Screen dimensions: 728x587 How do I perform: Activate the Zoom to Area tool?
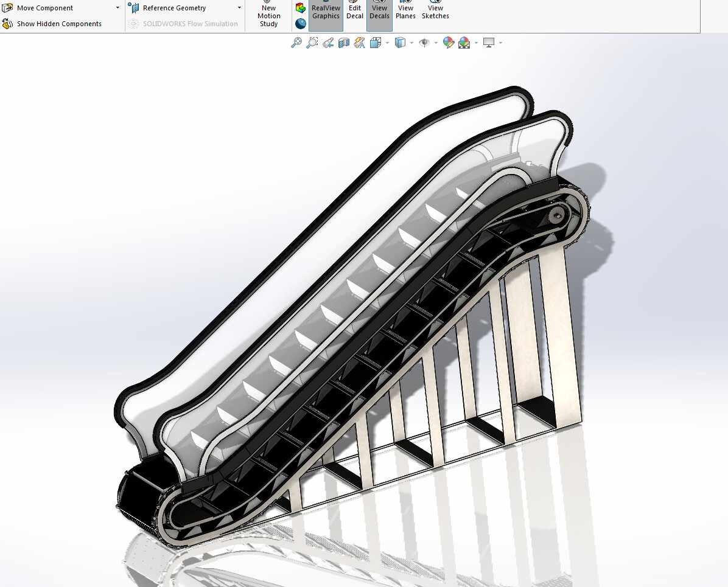[x=312, y=43]
